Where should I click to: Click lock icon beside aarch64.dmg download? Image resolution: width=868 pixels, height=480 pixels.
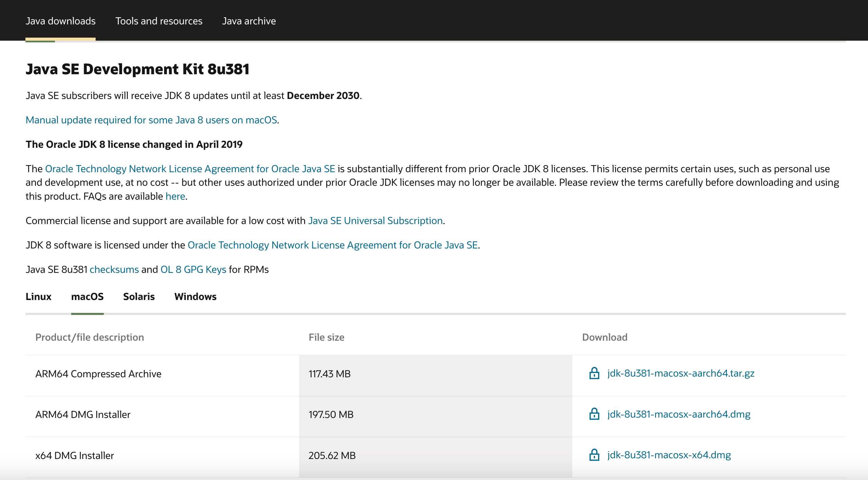tap(594, 414)
